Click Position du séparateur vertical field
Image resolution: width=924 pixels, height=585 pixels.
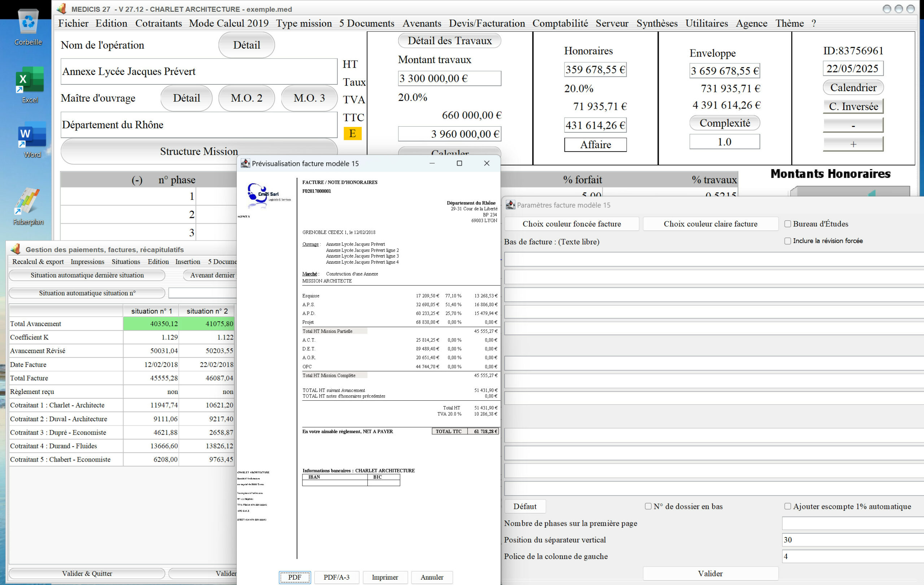point(853,540)
